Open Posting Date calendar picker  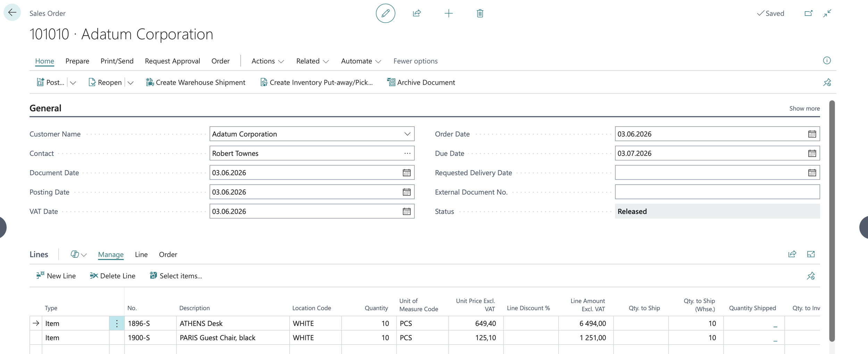point(407,192)
